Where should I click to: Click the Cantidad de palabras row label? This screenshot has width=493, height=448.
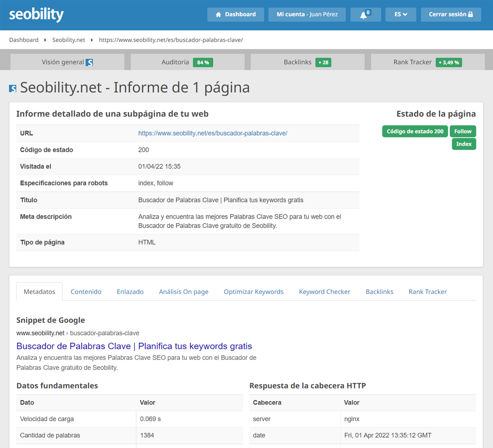pyautogui.click(x=50, y=435)
